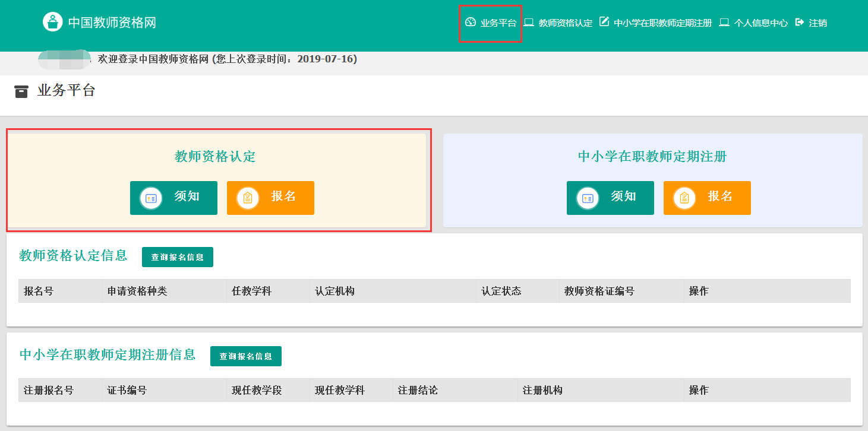
Task: Click the 认定状态 column header
Action: (x=501, y=291)
